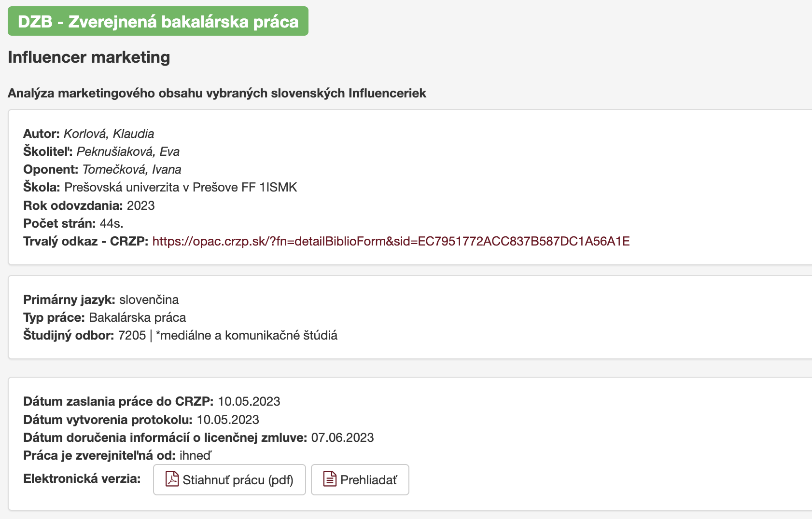Click the Influencer marketing title heading
Image resolution: width=812 pixels, height=519 pixels.
[x=89, y=57]
